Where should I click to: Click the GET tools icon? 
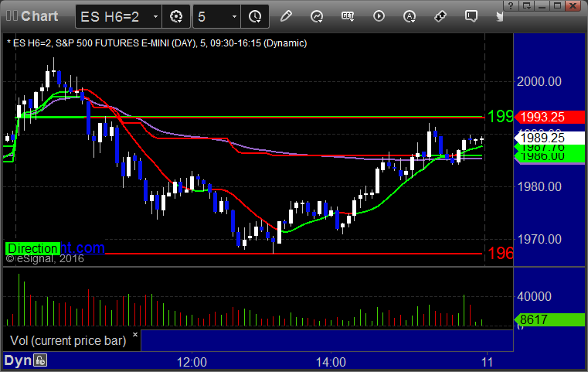click(x=348, y=16)
